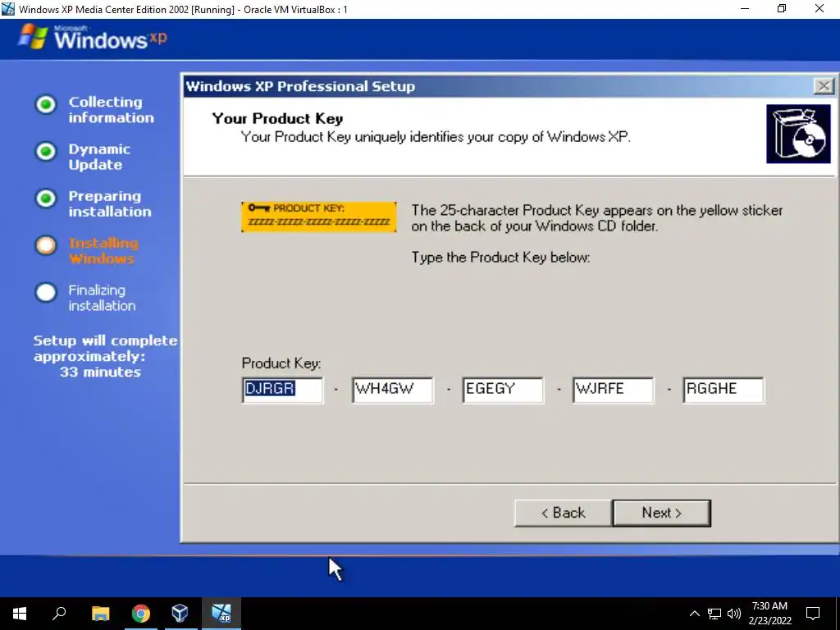Open the Action Center notifications icon
Viewport: 840px width, 630px height.
coord(813,614)
